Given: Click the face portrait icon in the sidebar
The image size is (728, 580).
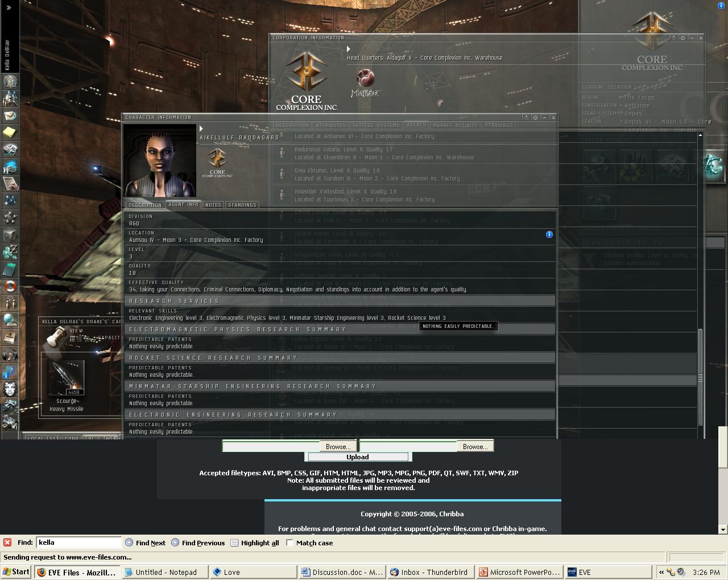Looking at the screenshot, I should (10, 388).
